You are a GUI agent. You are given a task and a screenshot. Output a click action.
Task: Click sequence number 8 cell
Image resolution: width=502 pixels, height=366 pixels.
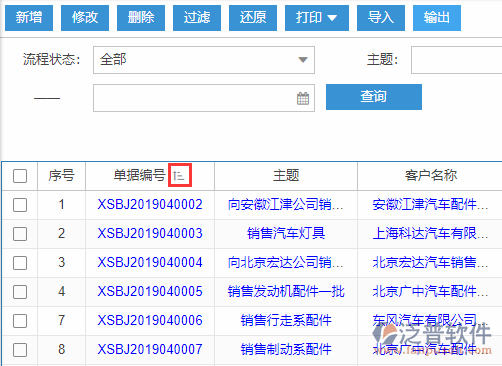61,349
